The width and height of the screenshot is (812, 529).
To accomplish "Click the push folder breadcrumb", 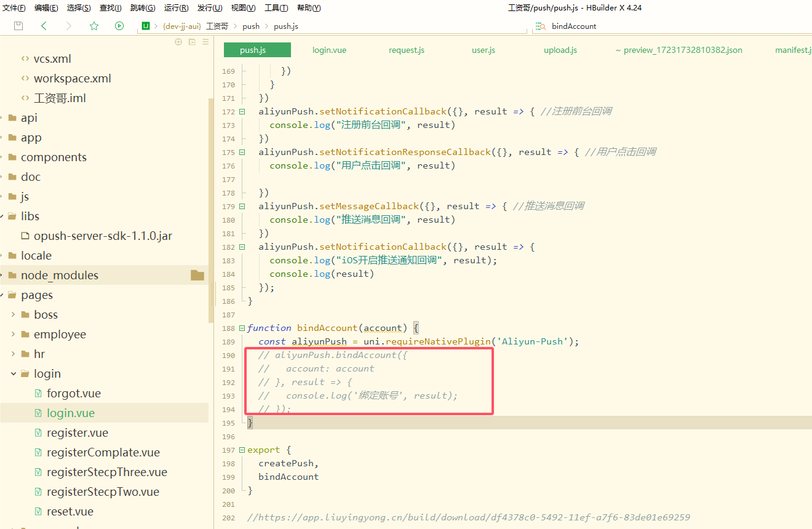I will (x=251, y=26).
